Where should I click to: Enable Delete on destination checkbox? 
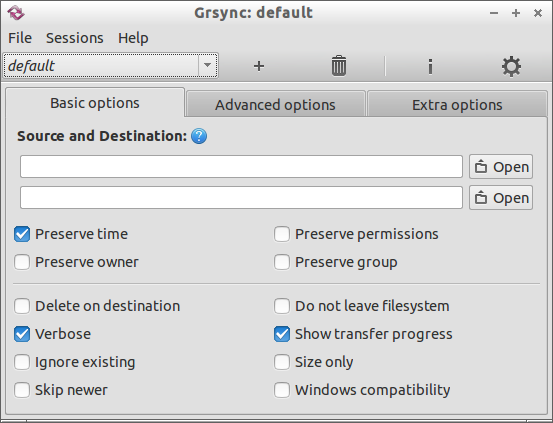pyautogui.click(x=22, y=306)
